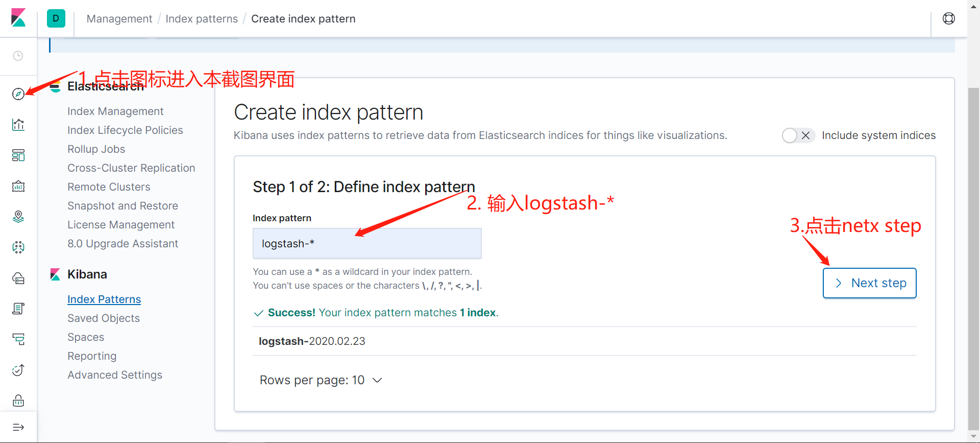Open Canvas icon in sidebar

pos(18,186)
